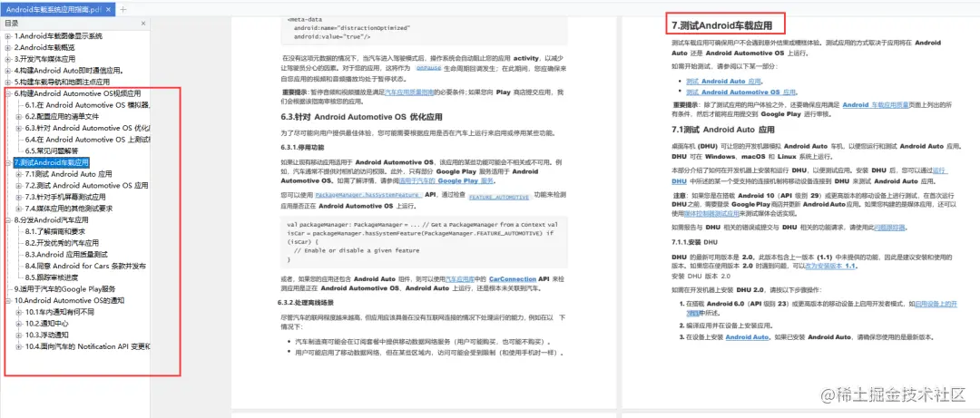Expand the 4.构建Android Auto即时通信应用 node
Screen dimensions: 980x418
click(x=8, y=71)
